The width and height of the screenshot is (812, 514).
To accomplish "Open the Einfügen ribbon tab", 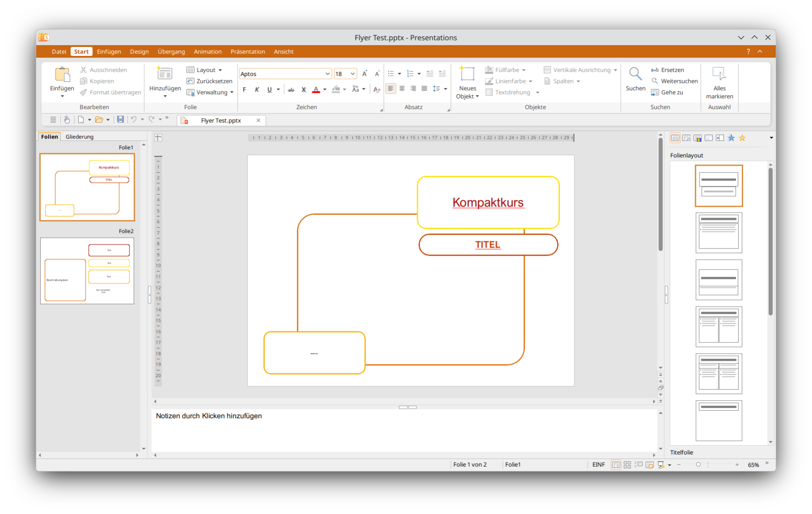I will pos(109,51).
